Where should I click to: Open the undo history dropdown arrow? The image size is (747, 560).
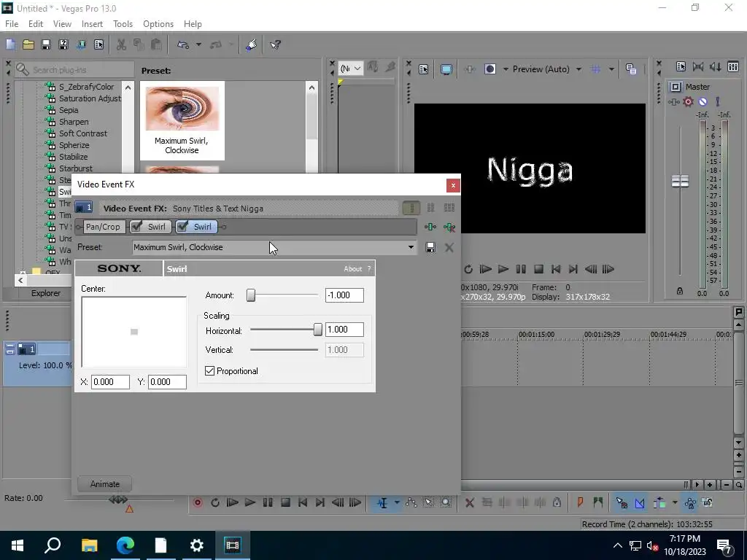click(198, 44)
